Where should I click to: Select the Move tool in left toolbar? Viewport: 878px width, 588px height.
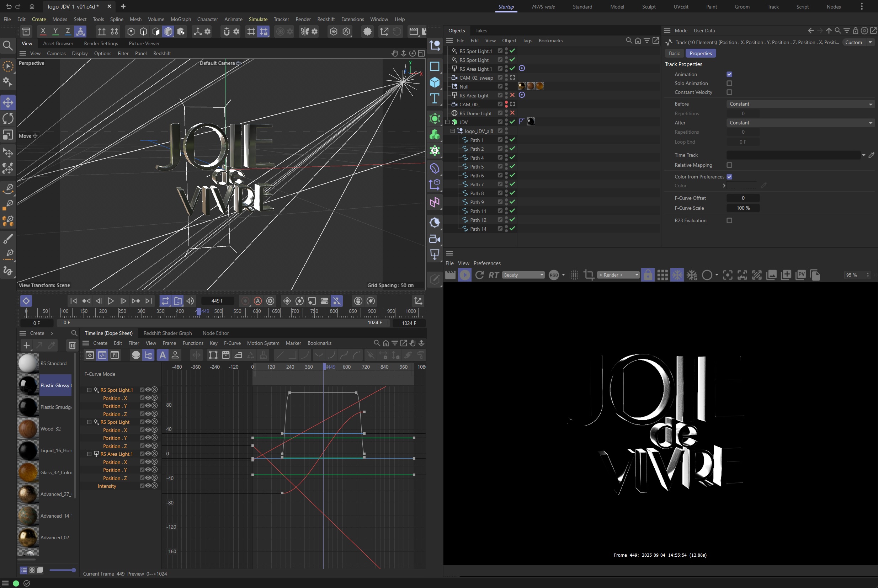tap(8, 102)
